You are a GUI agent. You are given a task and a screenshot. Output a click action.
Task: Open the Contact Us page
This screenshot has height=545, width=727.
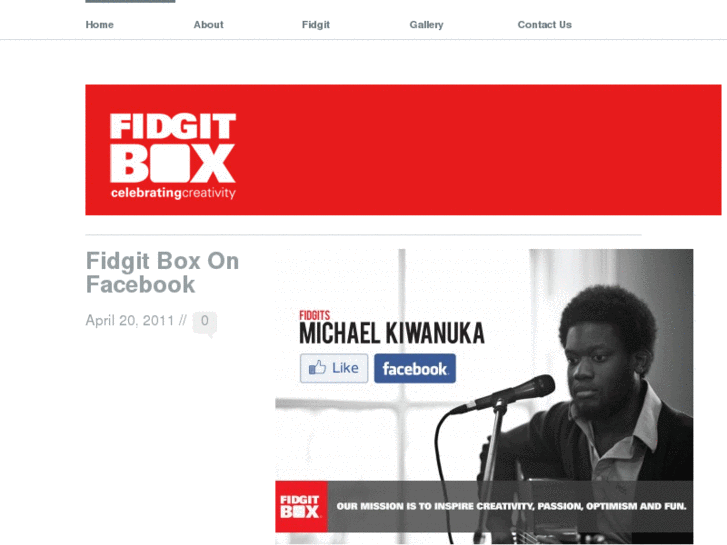pos(544,25)
